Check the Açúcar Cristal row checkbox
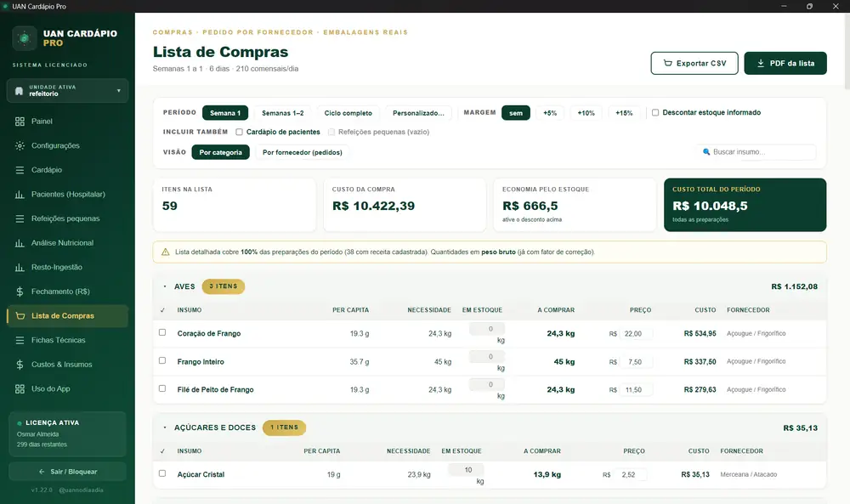The image size is (850, 504). (x=162, y=473)
